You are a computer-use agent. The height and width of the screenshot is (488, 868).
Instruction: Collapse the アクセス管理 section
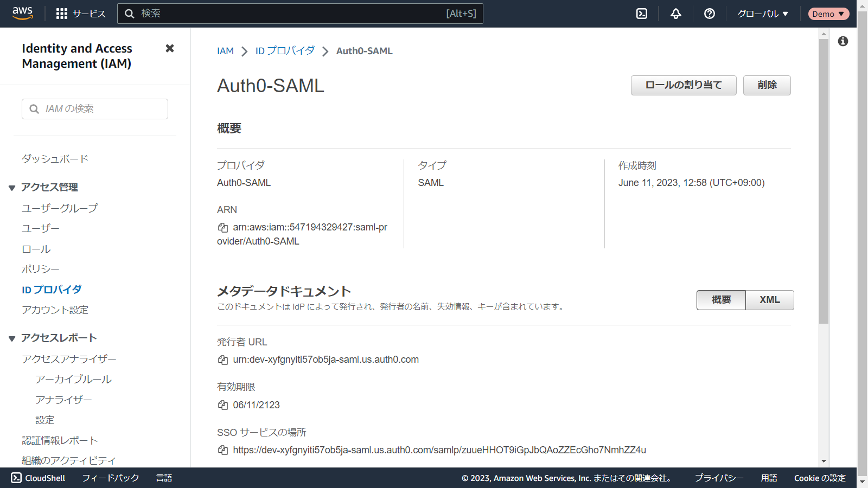(x=12, y=188)
